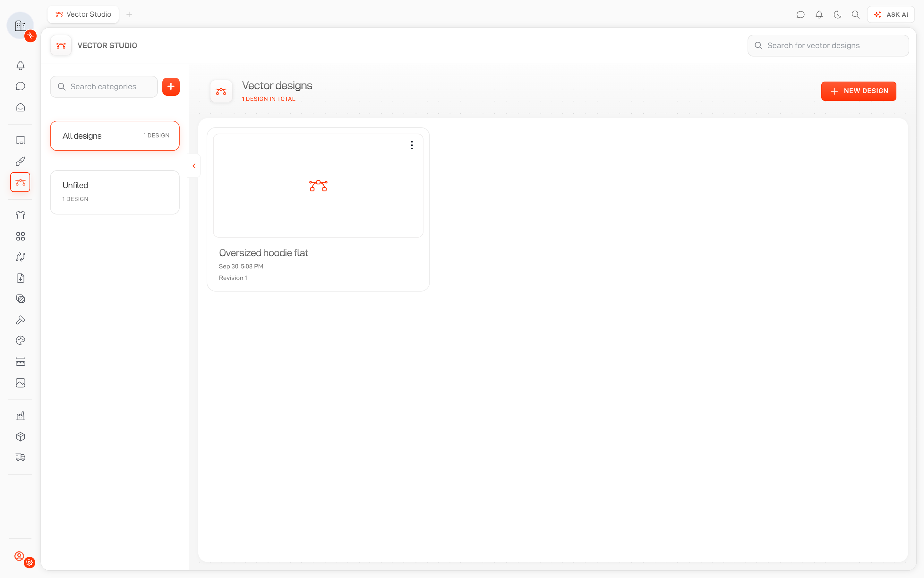Viewport: 924px width, 578px height.
Task: Click the red switch-workspace badge
Action: point(30,36)
